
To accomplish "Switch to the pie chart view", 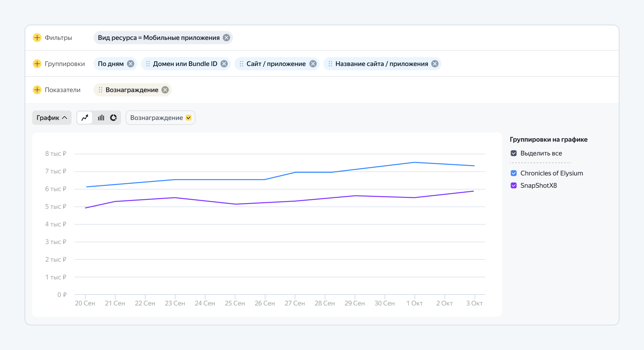I will (x=113, y=118).
